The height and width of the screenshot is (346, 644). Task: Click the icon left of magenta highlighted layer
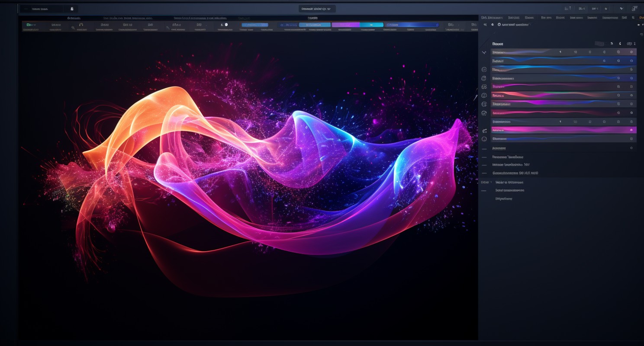(484, 130)
